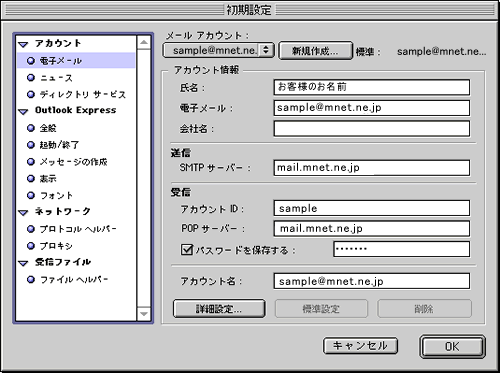
Task: Click the sidebar scroll up arrow
Action: (x=144, y=42)
